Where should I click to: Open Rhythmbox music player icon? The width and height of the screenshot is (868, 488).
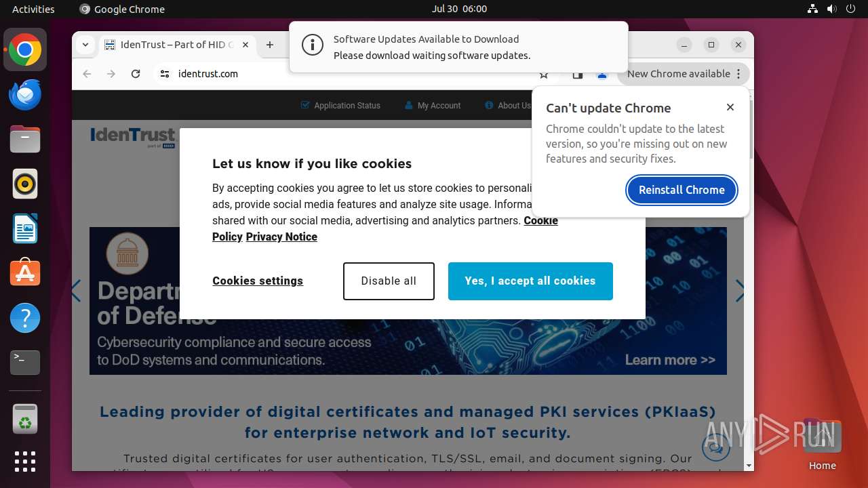25,184
